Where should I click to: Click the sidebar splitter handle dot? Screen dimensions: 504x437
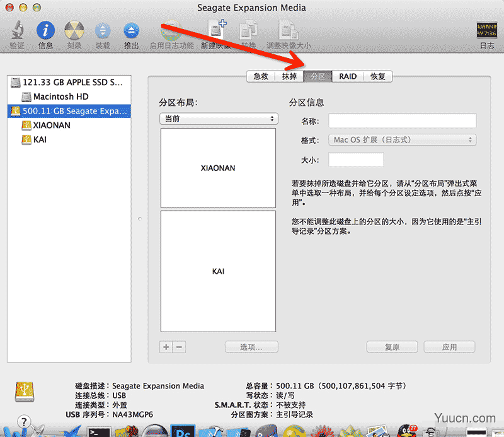(140, 219)
